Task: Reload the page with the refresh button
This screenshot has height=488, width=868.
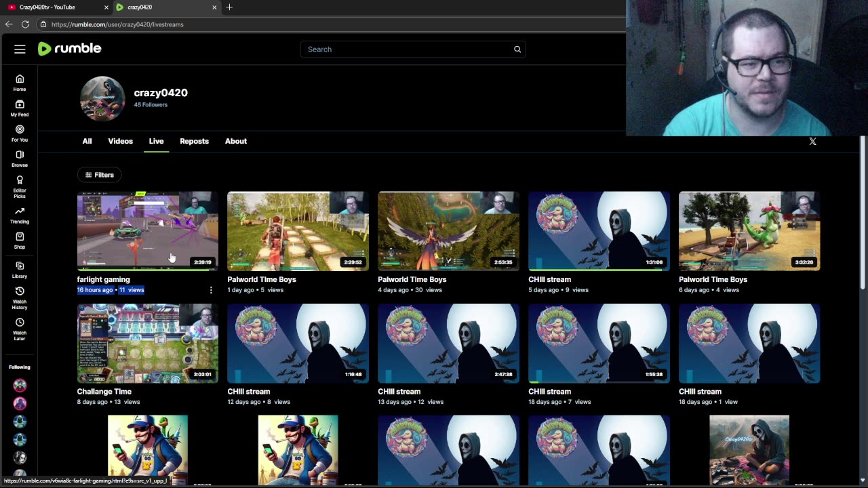Action: tap(25, 24)
